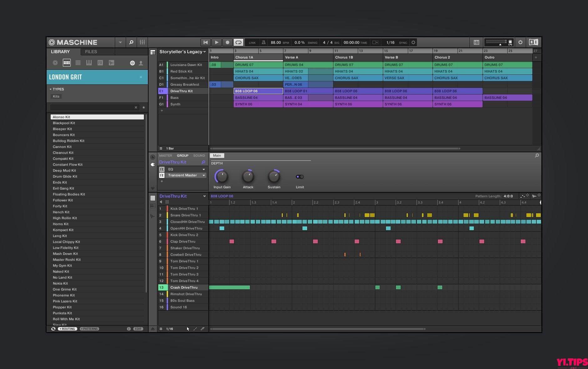
Task: Click the channel strip sliders icon in header
Action: tap(142, 42)
